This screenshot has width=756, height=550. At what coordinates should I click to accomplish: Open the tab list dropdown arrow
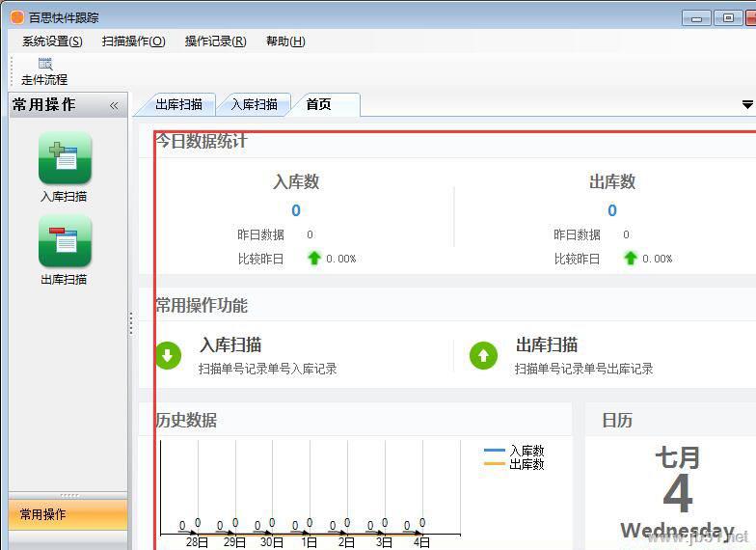click(x=747, y=104)
